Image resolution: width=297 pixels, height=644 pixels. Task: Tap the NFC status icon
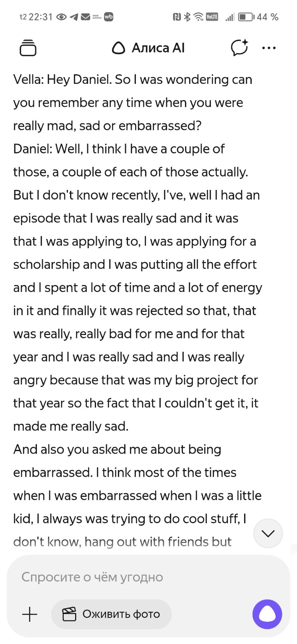tap(177, 17)
